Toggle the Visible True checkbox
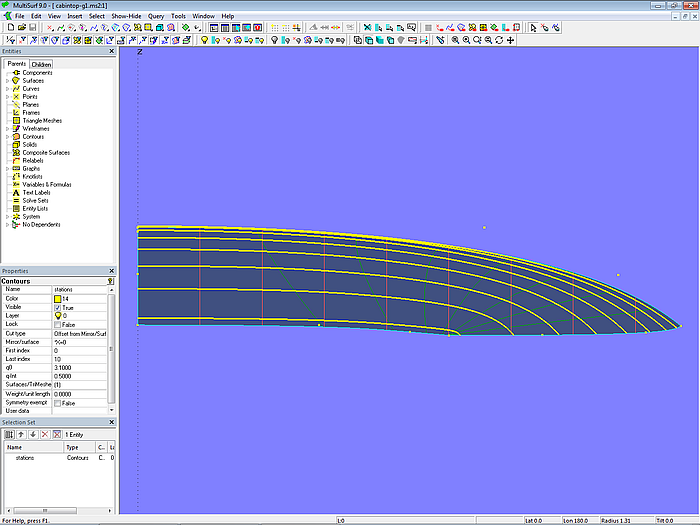 tap(57, 307)
